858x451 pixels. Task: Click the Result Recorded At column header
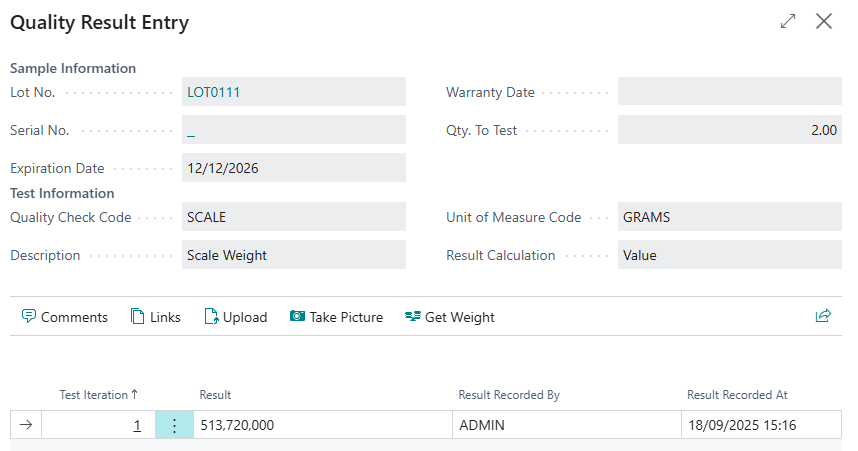click(x=737, y=395)
